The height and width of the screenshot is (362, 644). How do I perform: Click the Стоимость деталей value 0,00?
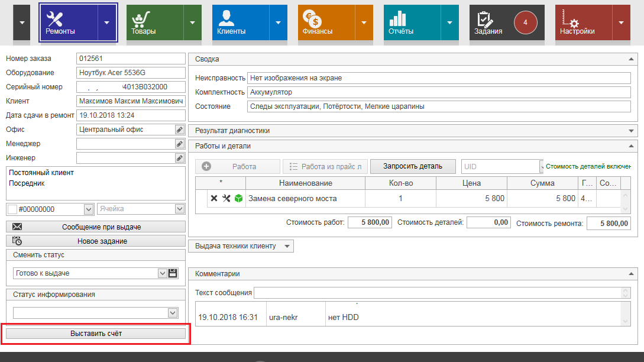[488, 222]
